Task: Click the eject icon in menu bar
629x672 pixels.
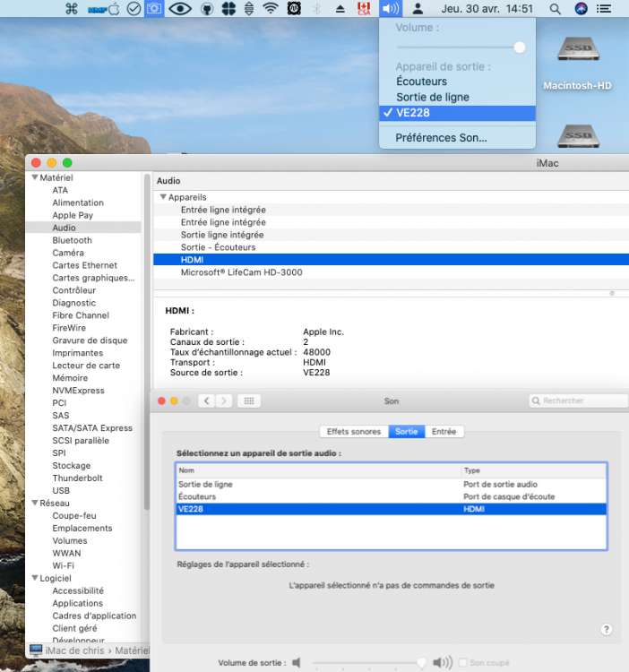Action: coord(340,9)
